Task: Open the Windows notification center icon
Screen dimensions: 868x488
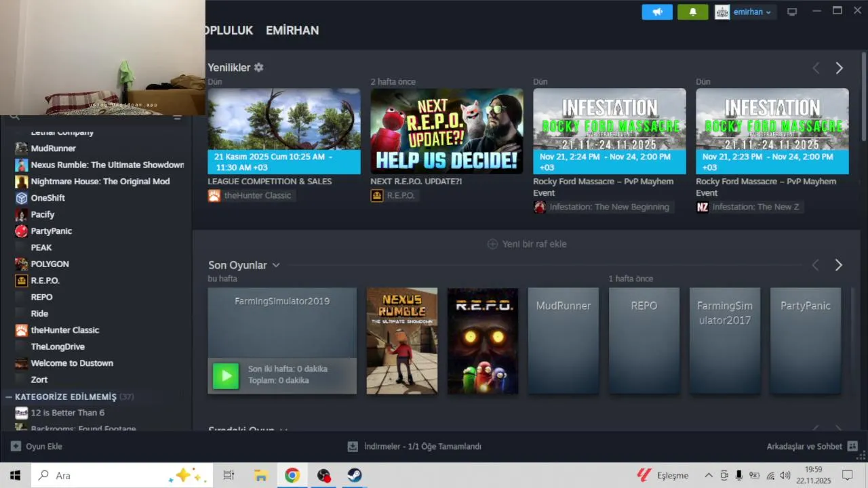Action: click(847, 475)
